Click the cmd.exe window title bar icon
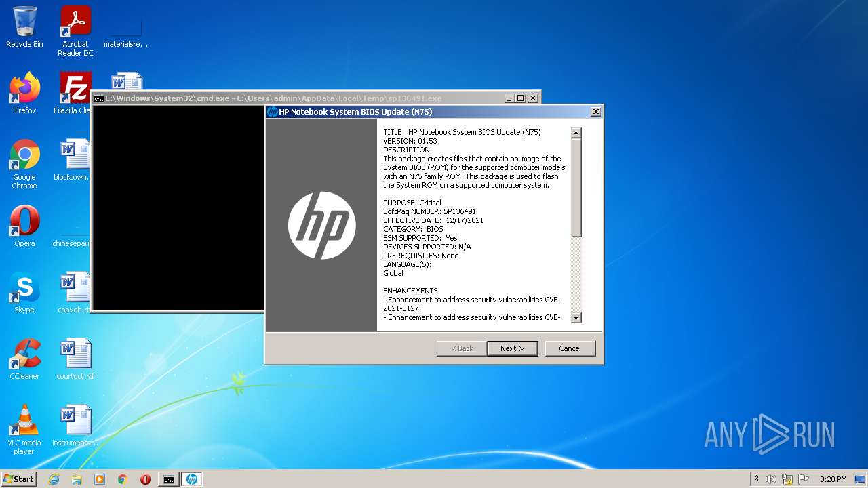The width and height of the screenshot is (868, 488). (x=99, y=98)
